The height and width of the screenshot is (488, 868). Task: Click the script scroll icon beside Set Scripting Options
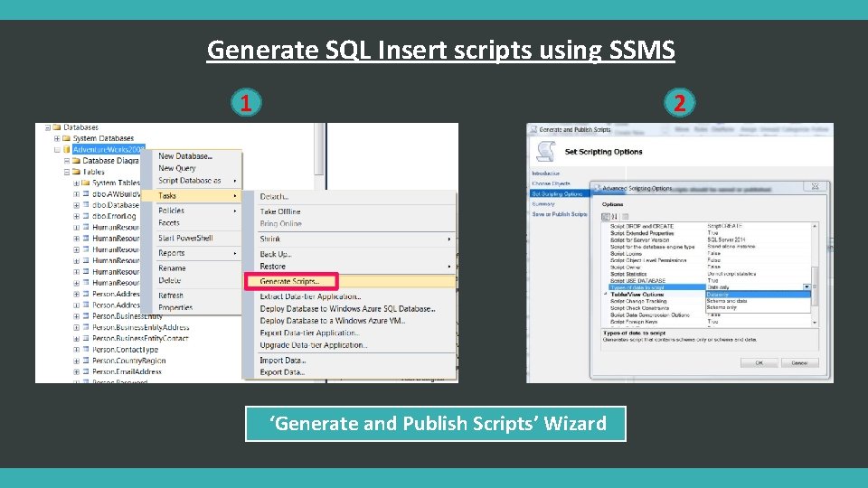546,152
